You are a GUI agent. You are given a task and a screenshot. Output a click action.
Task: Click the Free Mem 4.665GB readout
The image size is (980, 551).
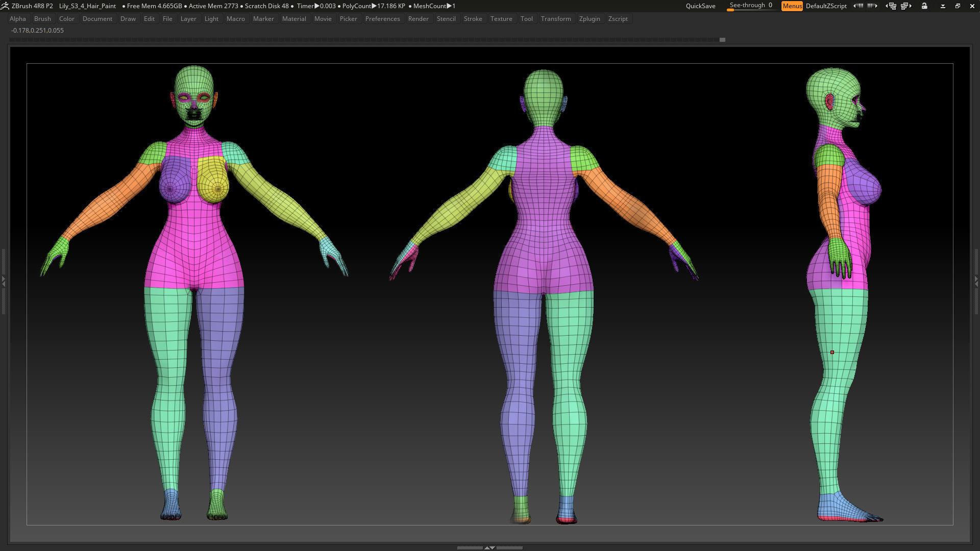point(154,6)
